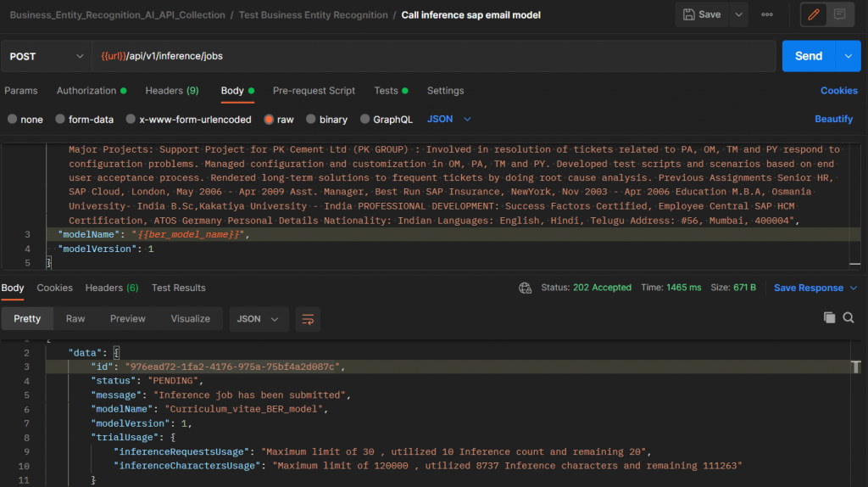Click the trialUsage line in response
The width and height of the screenshot is (868, 487).
coord(133,438)
